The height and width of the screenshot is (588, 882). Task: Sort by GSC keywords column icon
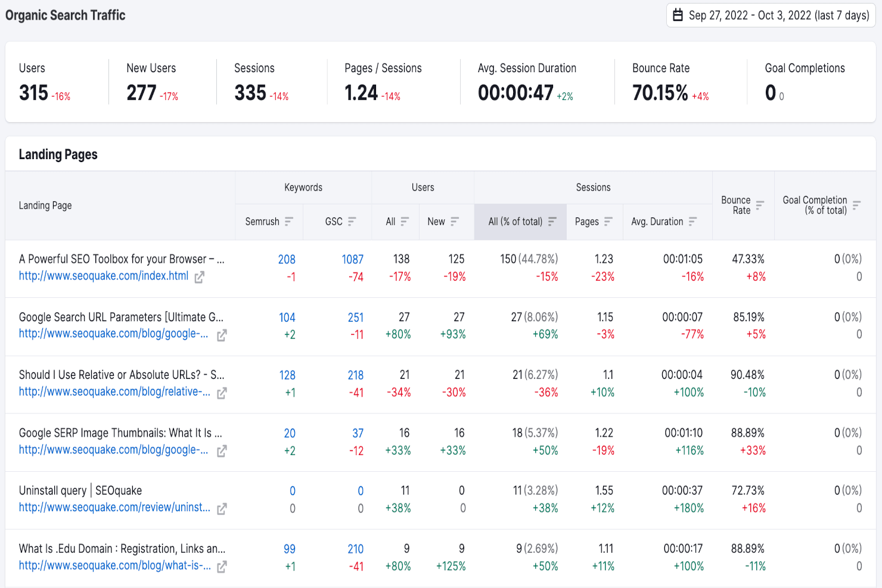352,222
